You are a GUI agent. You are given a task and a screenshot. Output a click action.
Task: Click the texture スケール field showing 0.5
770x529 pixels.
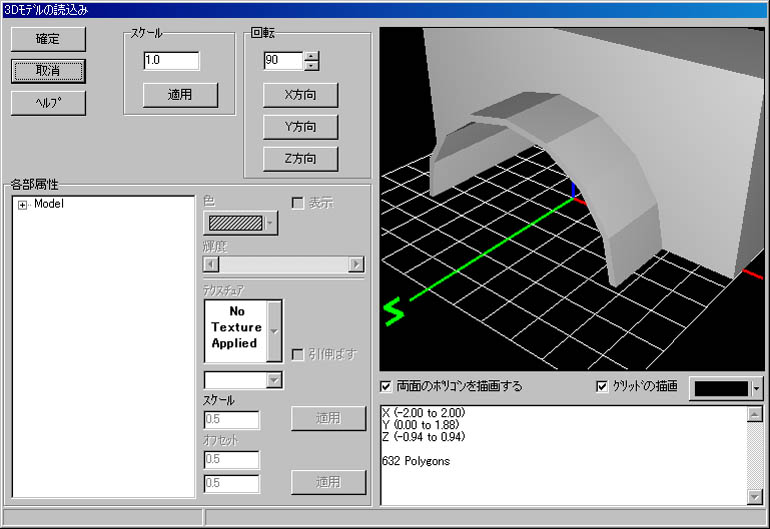tap(231, 419)
